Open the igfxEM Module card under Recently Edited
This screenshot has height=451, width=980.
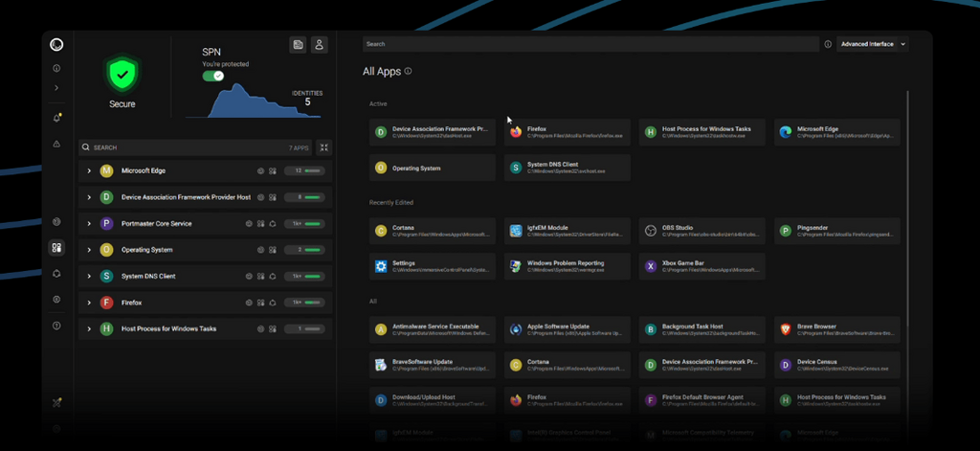coord(568,231)
